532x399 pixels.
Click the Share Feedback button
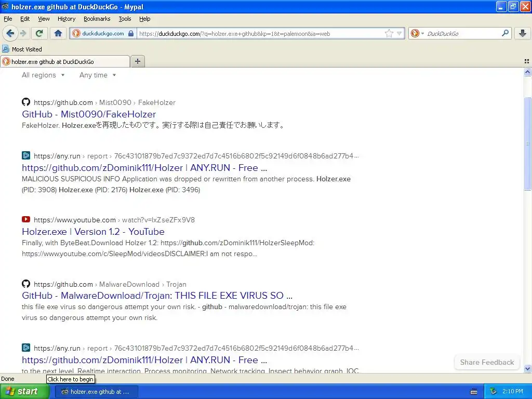click(x=487, y=362)
